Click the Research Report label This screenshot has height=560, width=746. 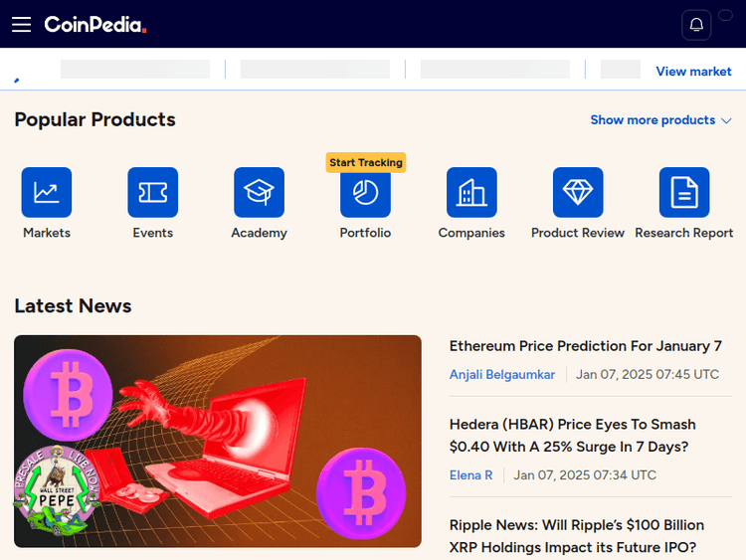[684, 233]
